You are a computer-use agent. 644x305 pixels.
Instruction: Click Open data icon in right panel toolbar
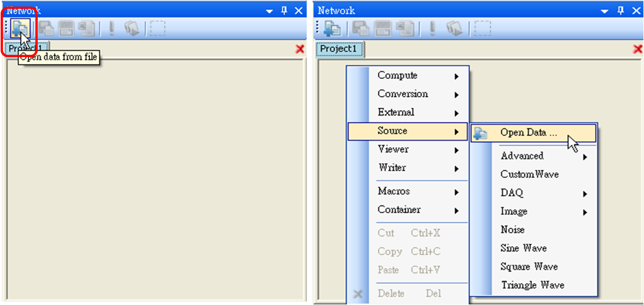(333, 28)
